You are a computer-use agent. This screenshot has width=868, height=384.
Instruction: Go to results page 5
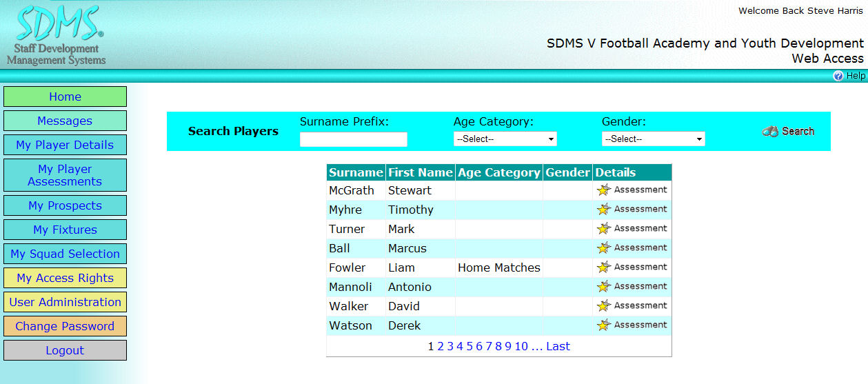click(x=470, y=346)
